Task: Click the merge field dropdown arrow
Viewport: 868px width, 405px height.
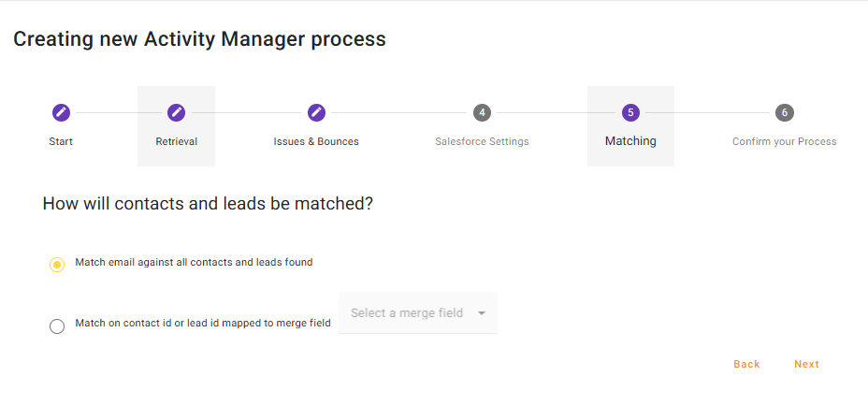Action: 482,313
